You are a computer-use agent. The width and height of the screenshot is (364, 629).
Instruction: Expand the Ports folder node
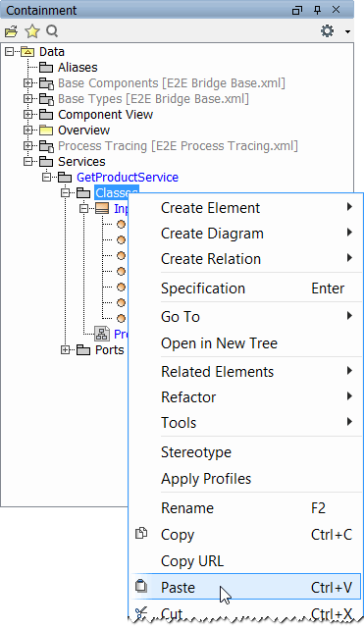[65, 349]
